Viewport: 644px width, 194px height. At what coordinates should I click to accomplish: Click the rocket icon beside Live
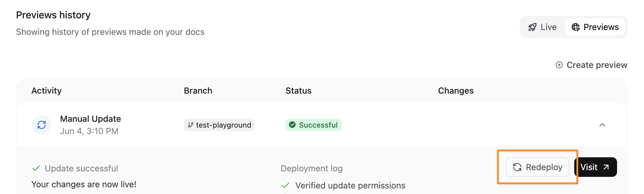click(x=532, y=27)
